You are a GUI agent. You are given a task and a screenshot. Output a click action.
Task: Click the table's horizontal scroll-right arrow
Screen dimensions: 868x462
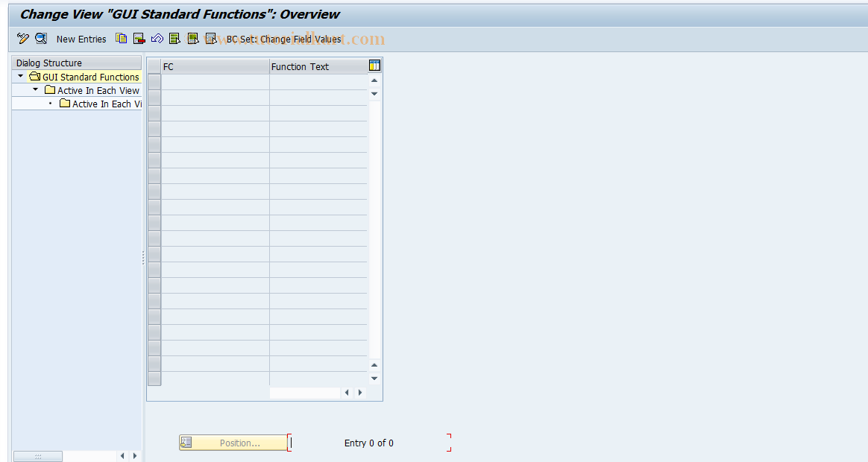click(x=360, y=392)
